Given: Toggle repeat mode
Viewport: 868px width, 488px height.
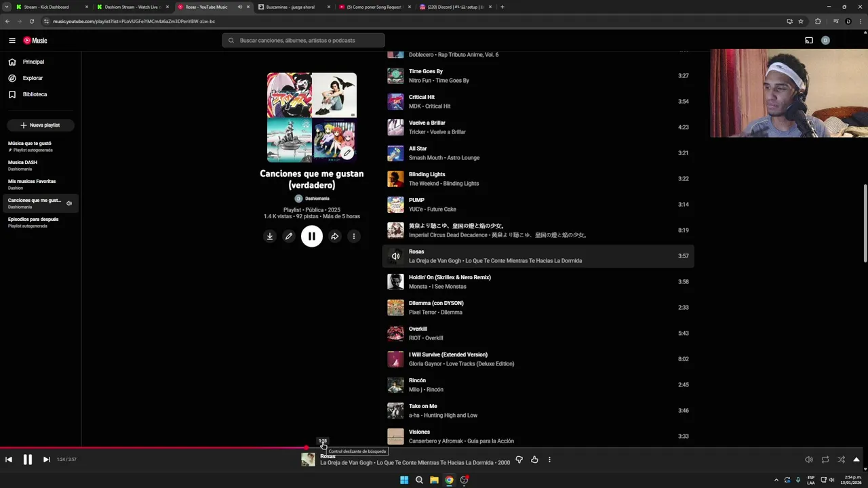Looking at the screenshot, I should (825, 460).
